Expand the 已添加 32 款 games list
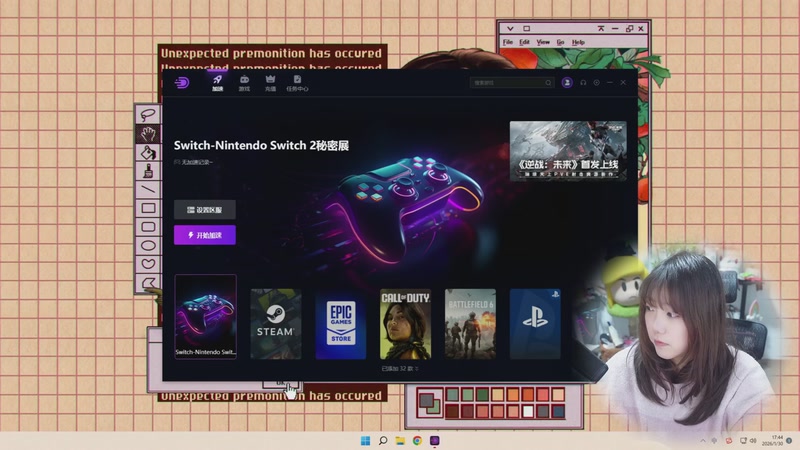Screen dimensions: 800x450 pyautogui.click(x=400, y=368)
